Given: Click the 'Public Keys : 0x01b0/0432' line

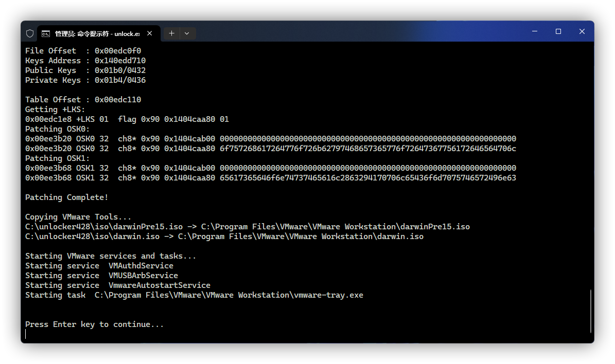Looking at the screenshot, I should pos(85,70).
